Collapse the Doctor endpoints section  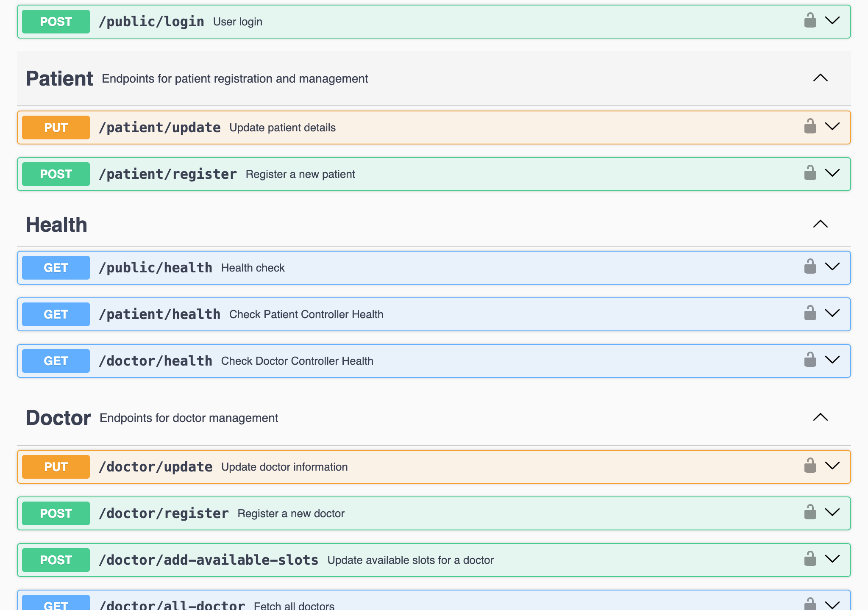[x=821, y=417]
